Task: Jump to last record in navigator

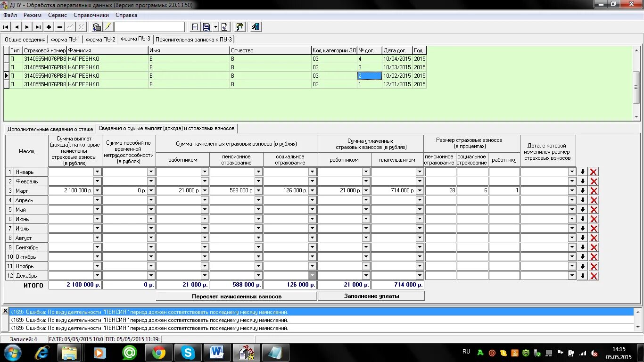Action: pos(38,27)
